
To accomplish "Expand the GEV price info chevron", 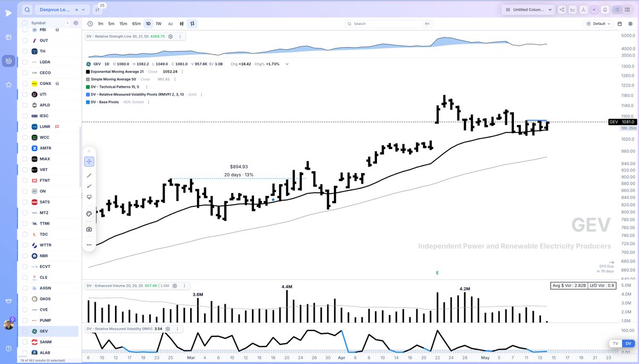I will click(x=287, y=64).
